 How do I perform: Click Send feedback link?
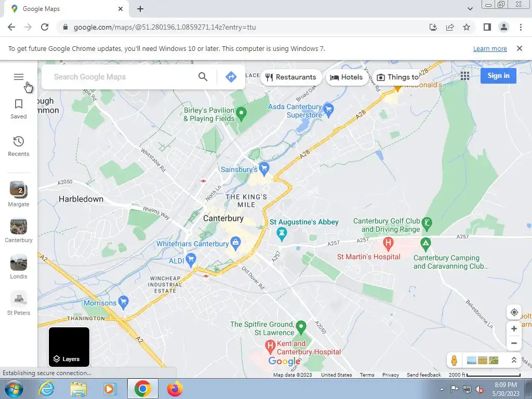tap(424, 375)
